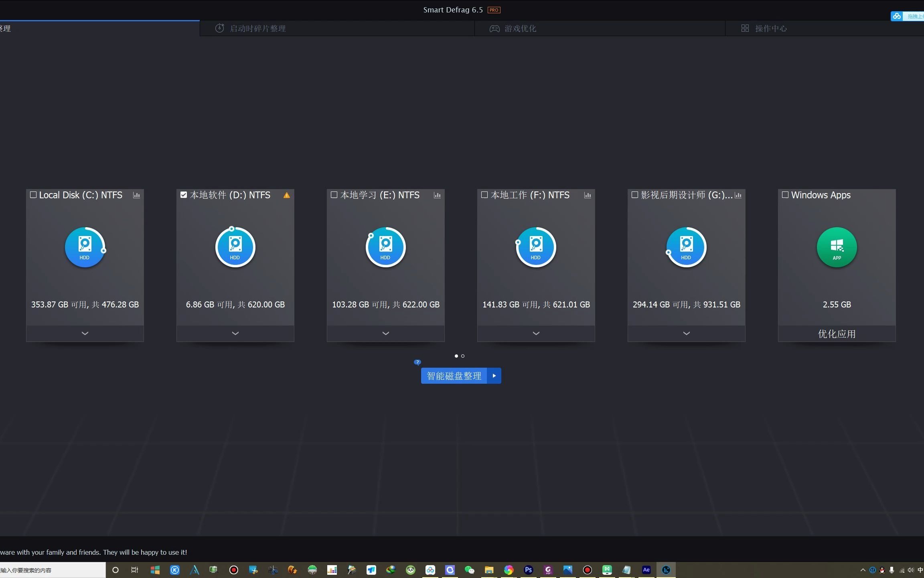Open fragmentation chart for Local Disk (C:)
924x578 pixels.
click(136, 195)
